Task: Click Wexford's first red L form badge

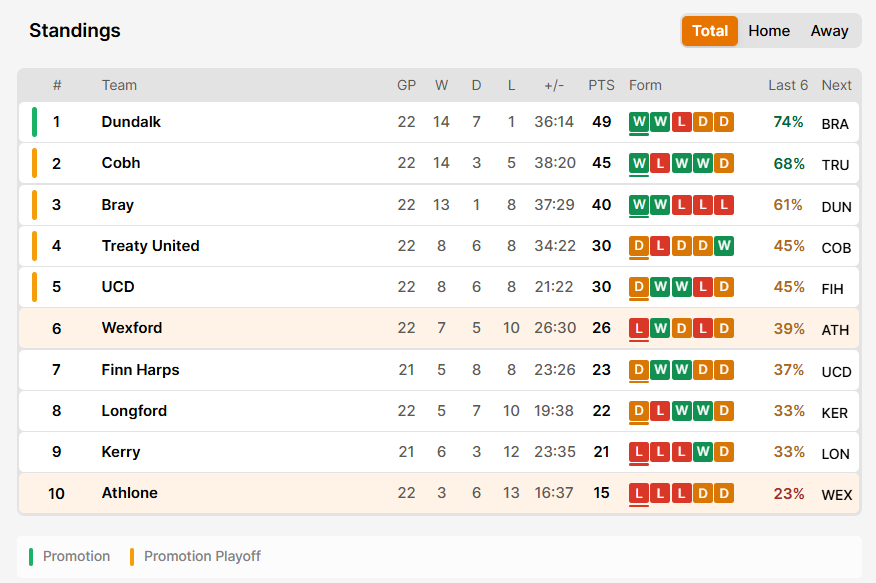Action: pyautogui.click(x=639, y=328)
